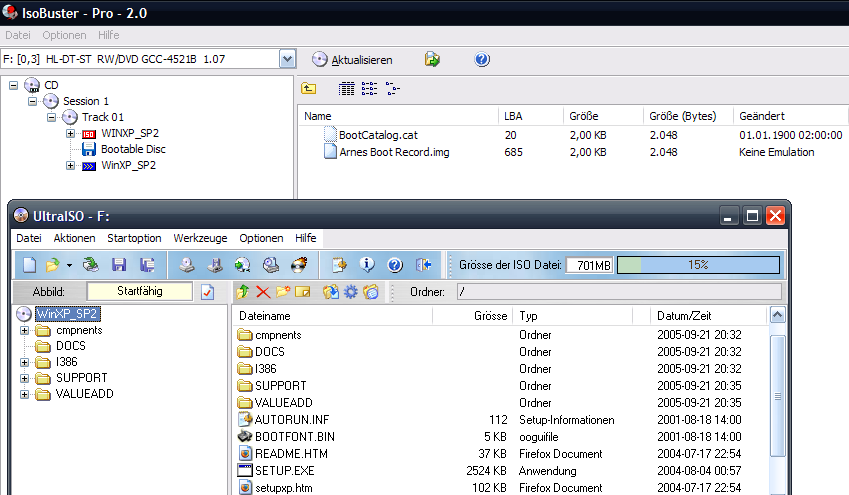Image resolution: width=849 pixels, height=495 pixels.
Task: Click the Make CD image icon
Action: tap(187, 265)
